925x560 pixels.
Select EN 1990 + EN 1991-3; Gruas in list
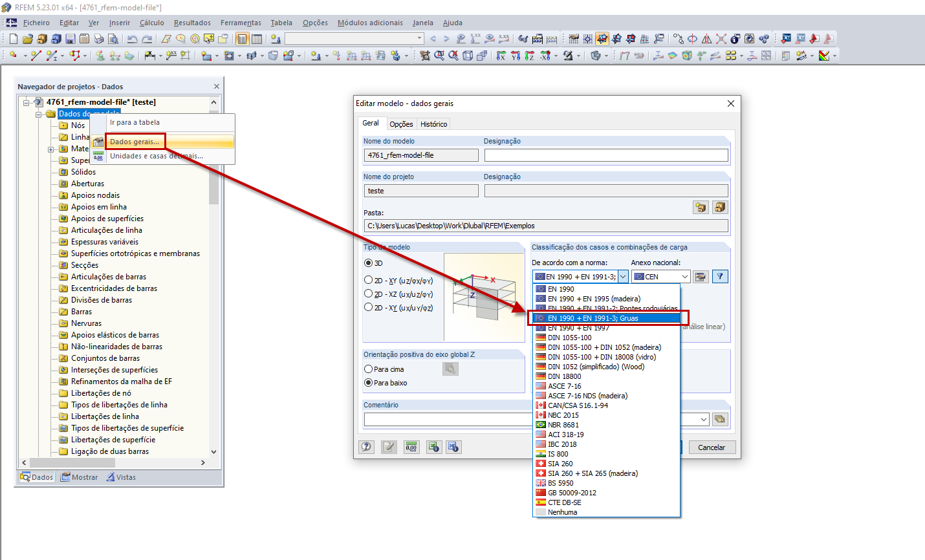pos(607,318)
